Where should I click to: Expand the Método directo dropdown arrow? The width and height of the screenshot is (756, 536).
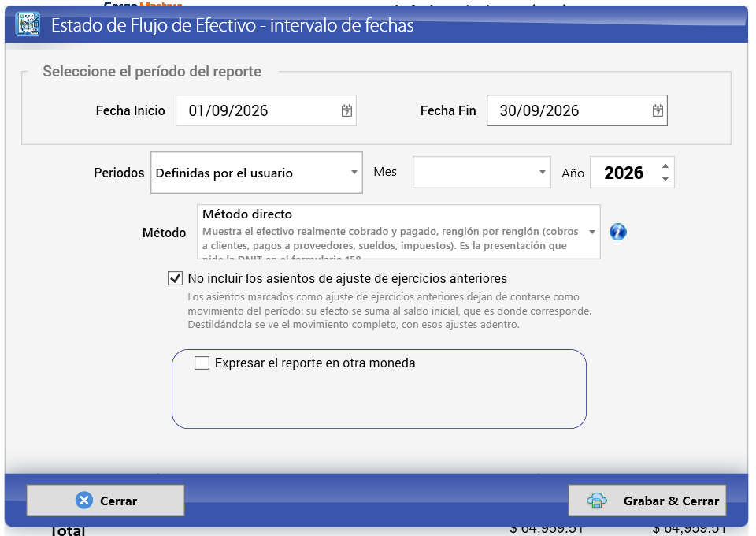click(591, 232)
